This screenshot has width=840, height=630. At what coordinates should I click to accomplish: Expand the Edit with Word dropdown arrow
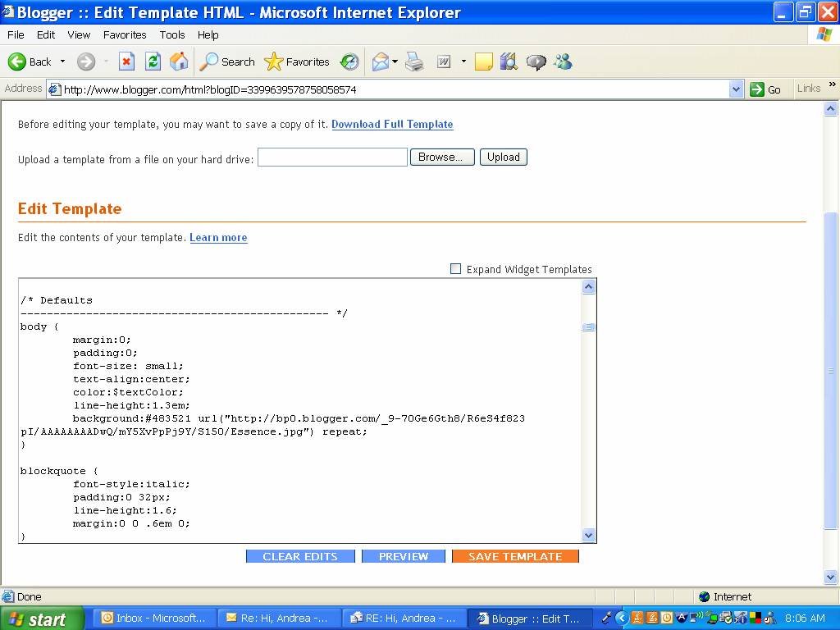tap(463, 62)
